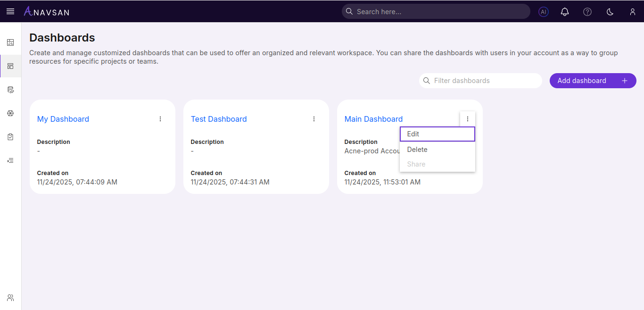Image resolution: width=644 pixels, height=310 pixels.
Task: Open the clipboard tasks icon in the sidebar
Action: [10, 137]
